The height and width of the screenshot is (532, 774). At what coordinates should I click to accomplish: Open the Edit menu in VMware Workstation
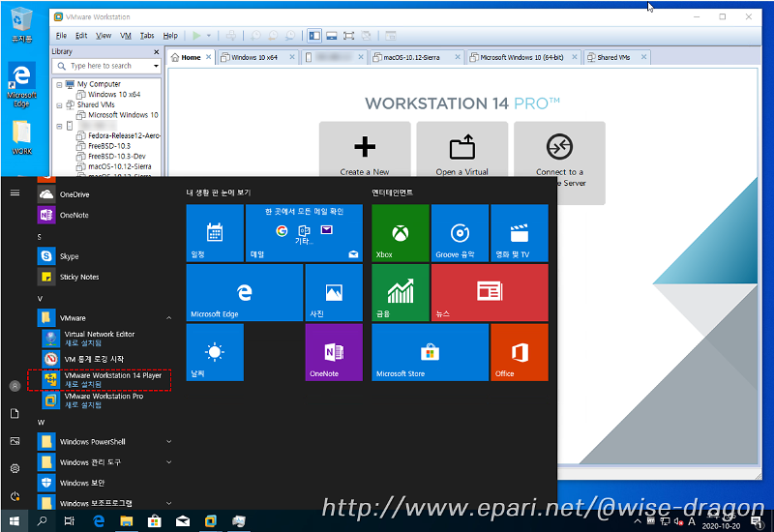81,36
